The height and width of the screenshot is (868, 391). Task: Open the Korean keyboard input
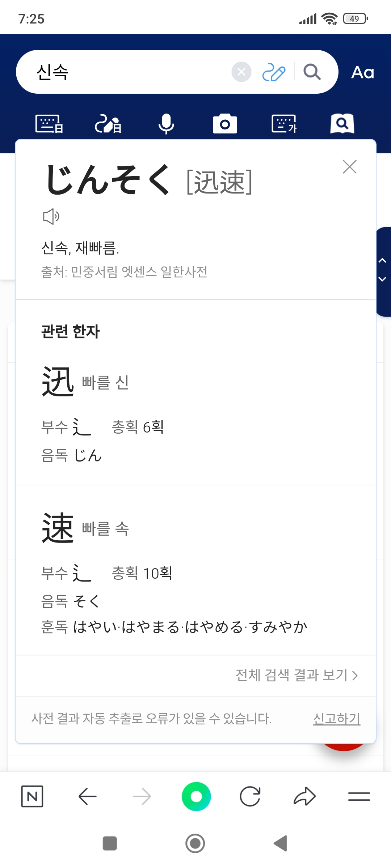click(x=284, y=124)
